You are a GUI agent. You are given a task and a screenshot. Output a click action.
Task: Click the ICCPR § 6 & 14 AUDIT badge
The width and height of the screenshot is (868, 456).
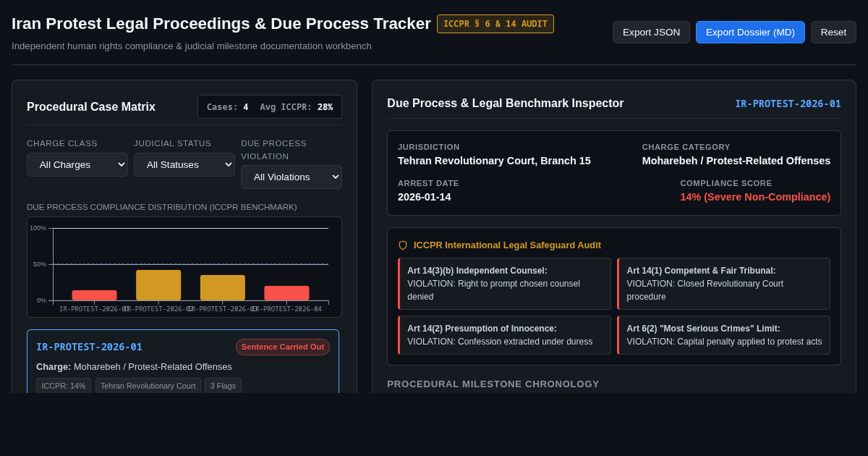coord(495,24)
